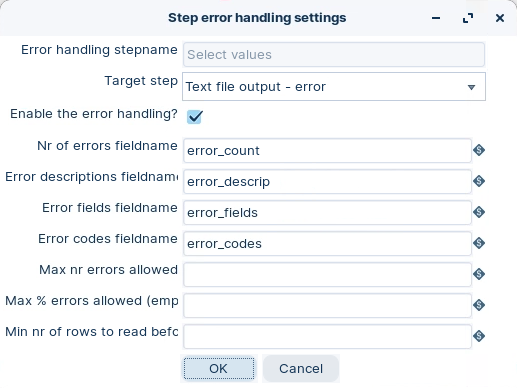
Task: Focus the error_count input field
Action: (x=327, y=151)
